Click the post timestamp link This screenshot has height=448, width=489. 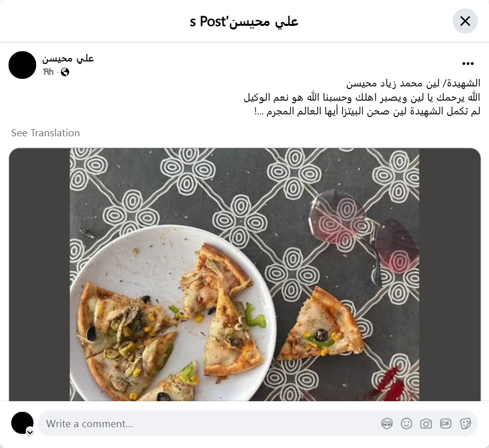click(x=48, y=72)
